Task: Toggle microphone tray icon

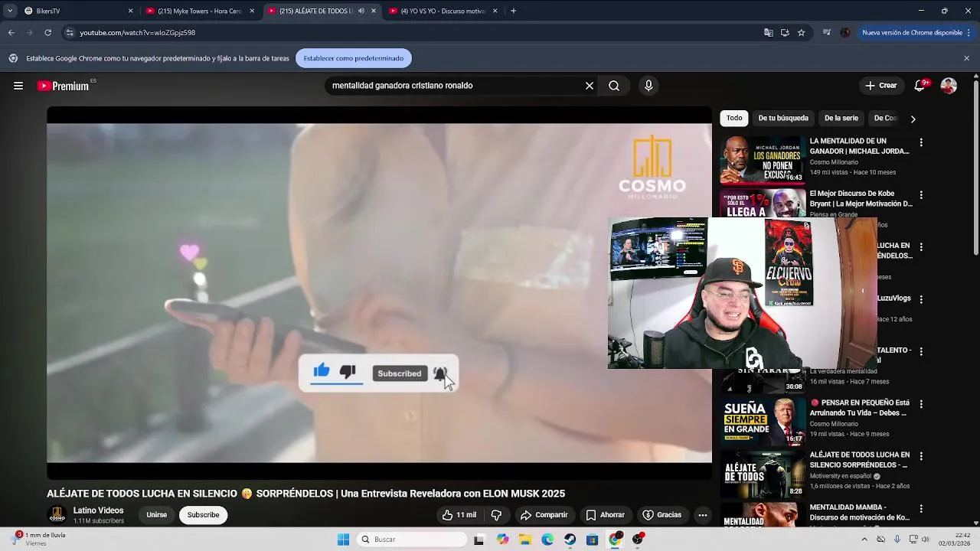Action: pyautogui.click(x=897, y=540)
